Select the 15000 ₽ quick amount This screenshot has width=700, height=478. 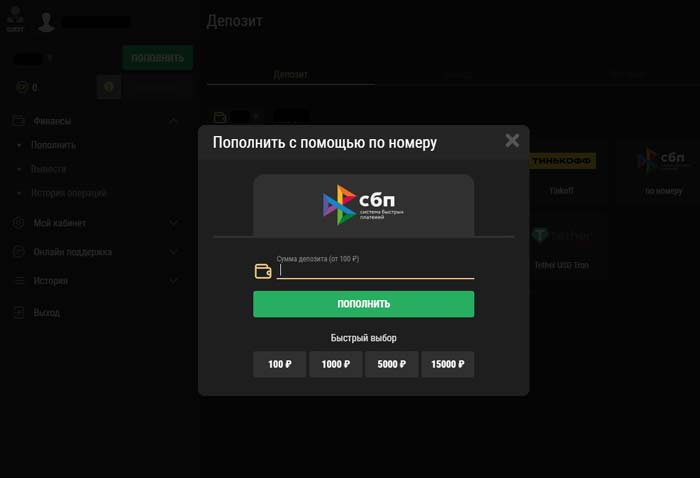coord(448,364)
